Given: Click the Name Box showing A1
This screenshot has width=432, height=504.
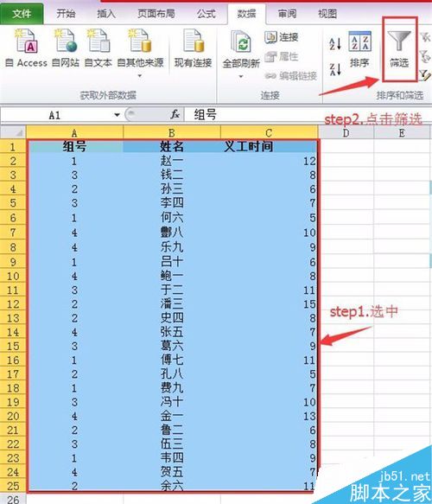Looking at the screenshot, I should (54, 115).
